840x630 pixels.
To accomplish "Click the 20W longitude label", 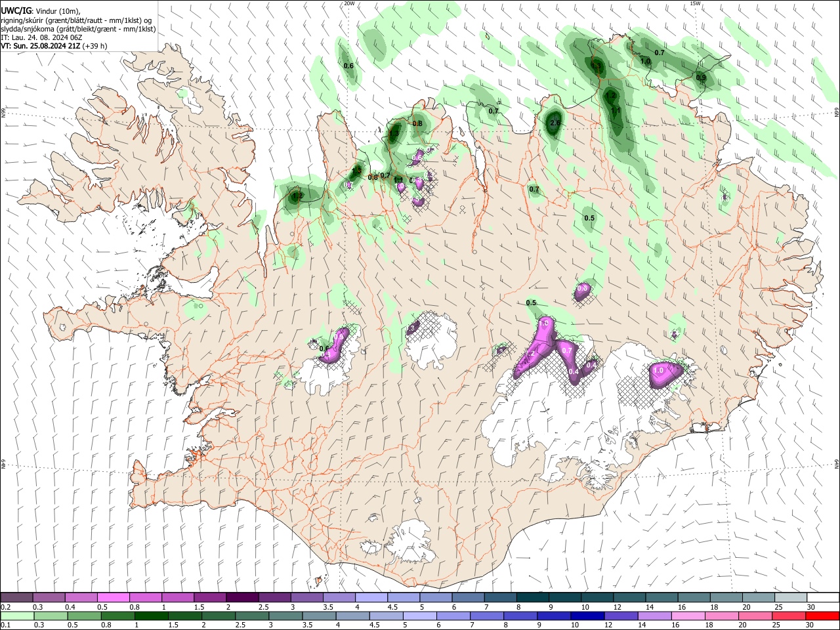I will (349, 3).
